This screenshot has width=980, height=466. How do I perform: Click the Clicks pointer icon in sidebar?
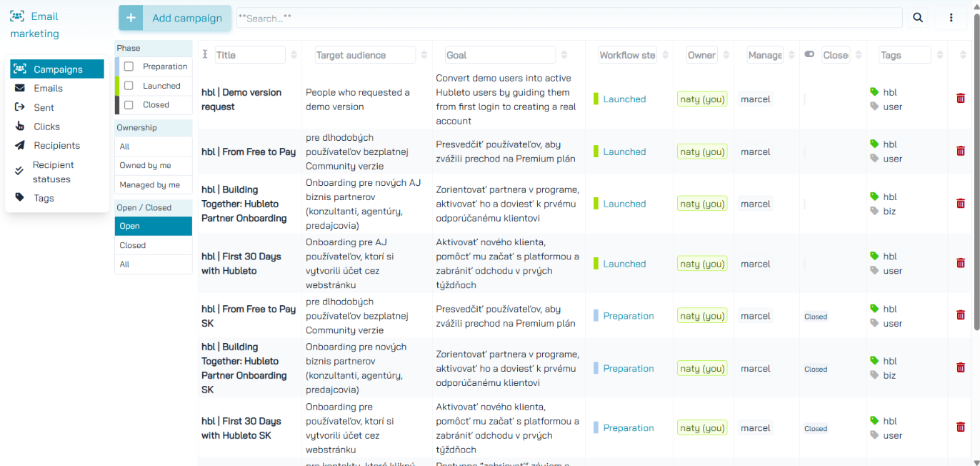(x=19, y=127)
